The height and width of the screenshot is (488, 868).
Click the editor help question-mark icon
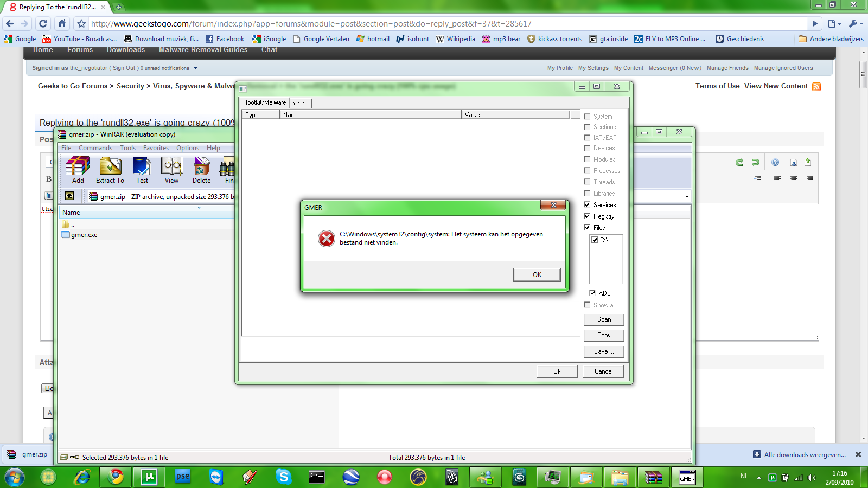coord(775,163)
